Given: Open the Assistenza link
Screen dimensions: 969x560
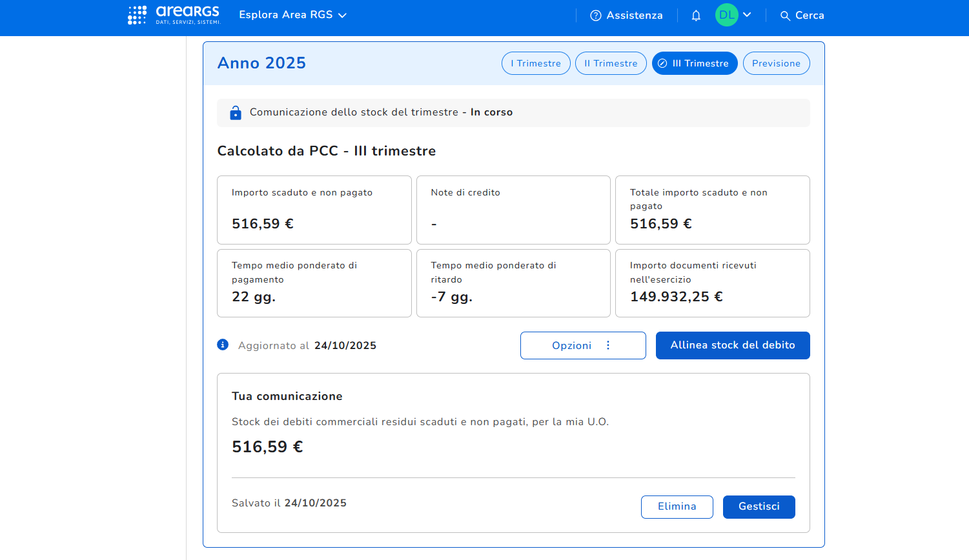Looking at the screenshot, I should (634, 15).
